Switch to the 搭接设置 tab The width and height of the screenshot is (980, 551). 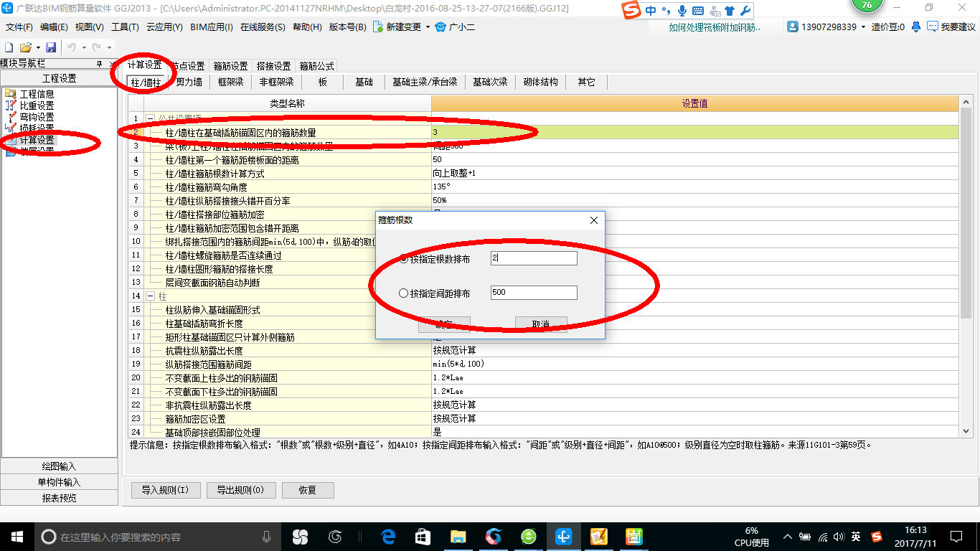pyautogui.click(x=273, y=66)
